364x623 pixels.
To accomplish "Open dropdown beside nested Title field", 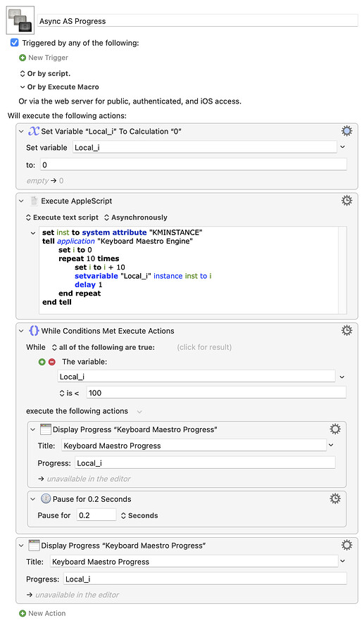I will click(x=331, y=446).
